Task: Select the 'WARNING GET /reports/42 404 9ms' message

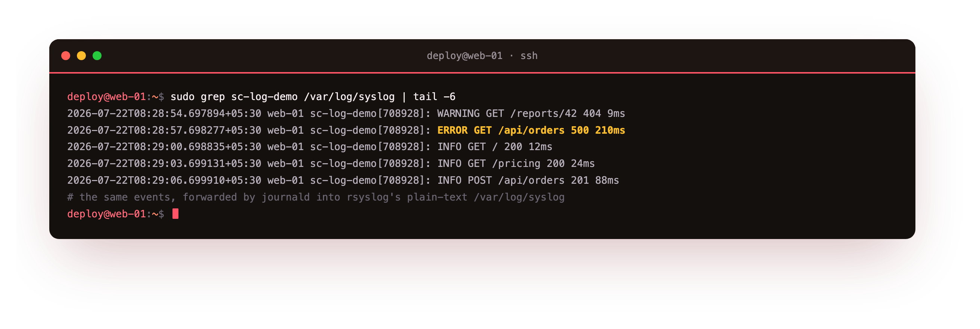Action: click(x=531, y=114)
